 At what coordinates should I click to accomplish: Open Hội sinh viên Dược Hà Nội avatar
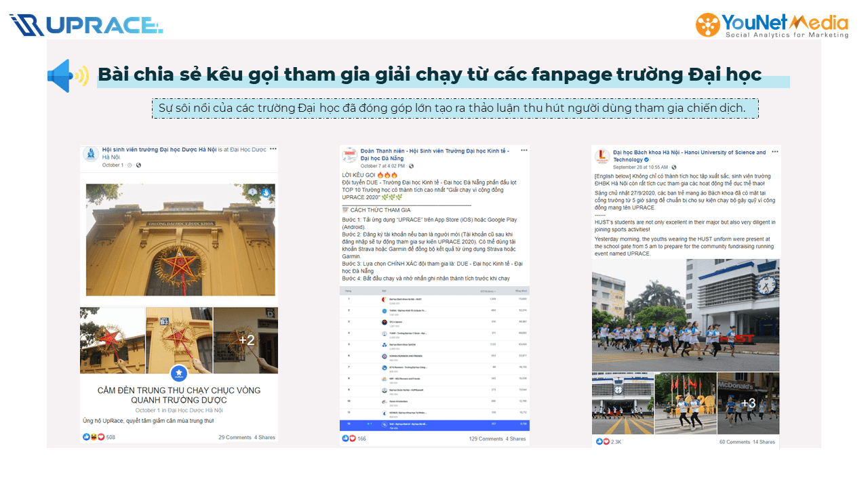[x=90, y=155]
